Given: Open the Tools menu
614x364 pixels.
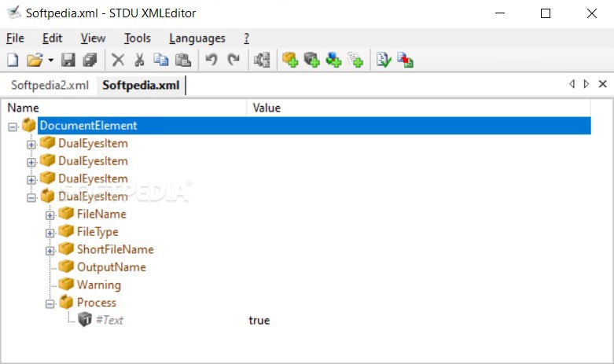Looking at the screenshot, I should (138, 39).
